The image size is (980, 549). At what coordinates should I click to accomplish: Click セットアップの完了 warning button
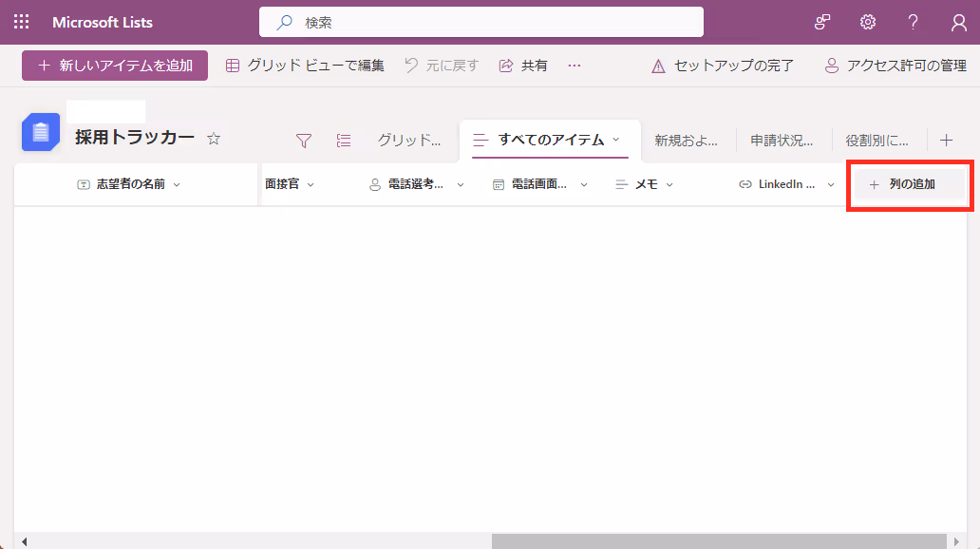coord(722,66)
